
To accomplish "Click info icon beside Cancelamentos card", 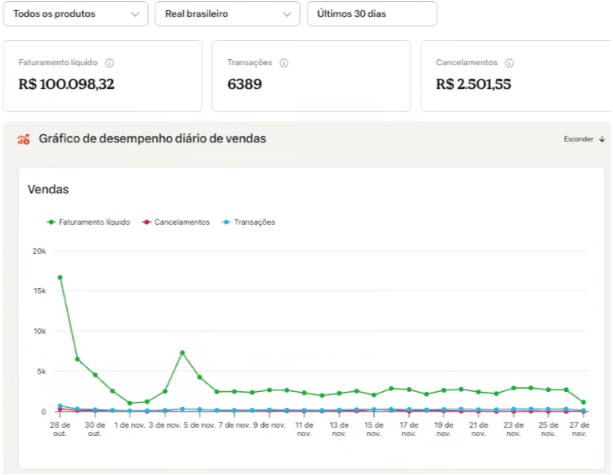I will [509, 63].
